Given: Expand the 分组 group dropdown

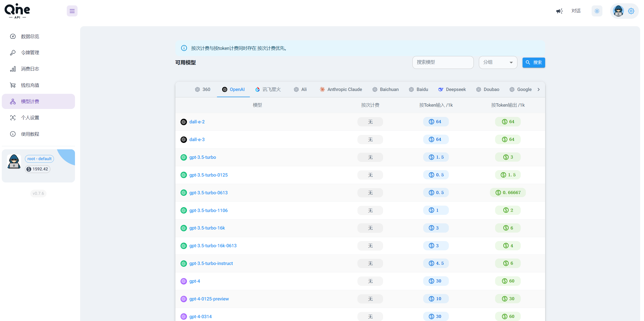Looking at the screenshot, I should click(x=498, y=62).
